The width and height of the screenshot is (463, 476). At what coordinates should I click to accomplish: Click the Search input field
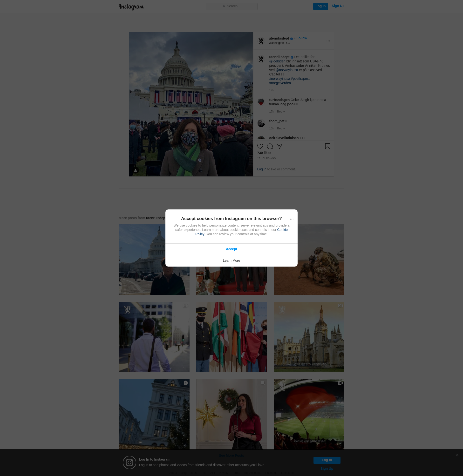231,6
